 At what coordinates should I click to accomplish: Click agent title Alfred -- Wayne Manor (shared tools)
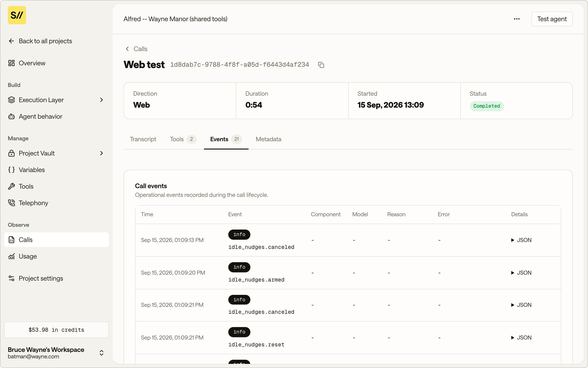(175, 19)
